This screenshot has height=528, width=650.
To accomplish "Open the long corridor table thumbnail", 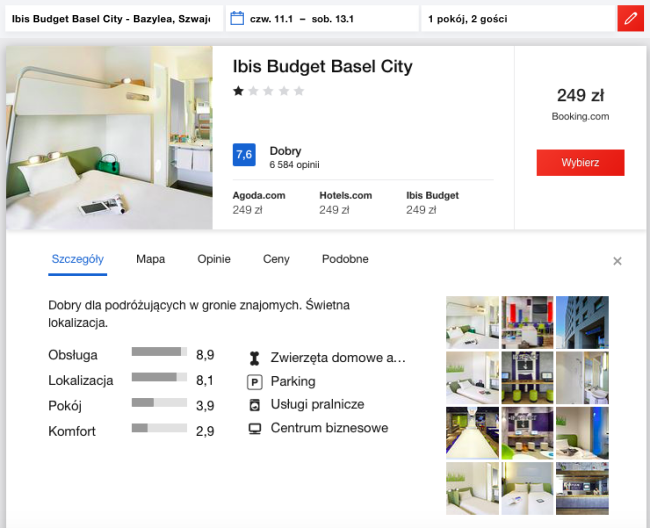I will [x=472, y=433].
